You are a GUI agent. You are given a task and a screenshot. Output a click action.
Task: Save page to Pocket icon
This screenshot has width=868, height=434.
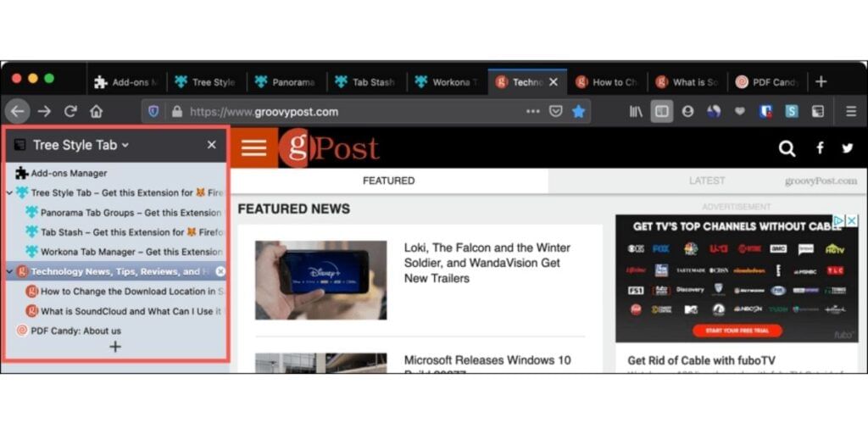(x=555, y=112)
